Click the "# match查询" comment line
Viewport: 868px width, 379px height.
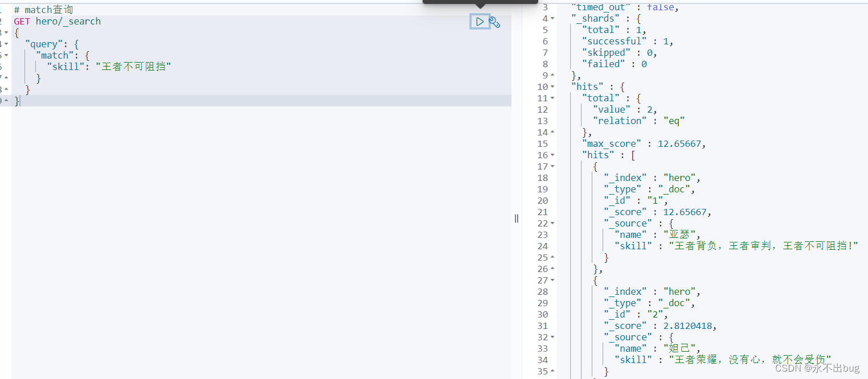pos(43,10)
